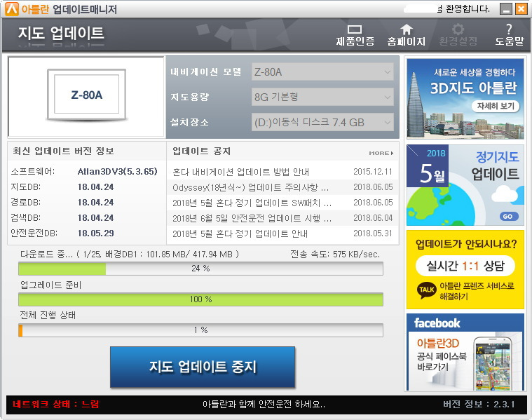Open the 지도용량 8G 기본형 dropdown
The image size is (532, 420).
coord(322,97)
